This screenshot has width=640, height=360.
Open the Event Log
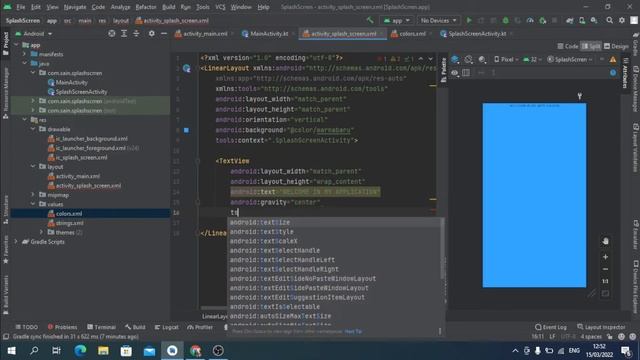(551, 327)
